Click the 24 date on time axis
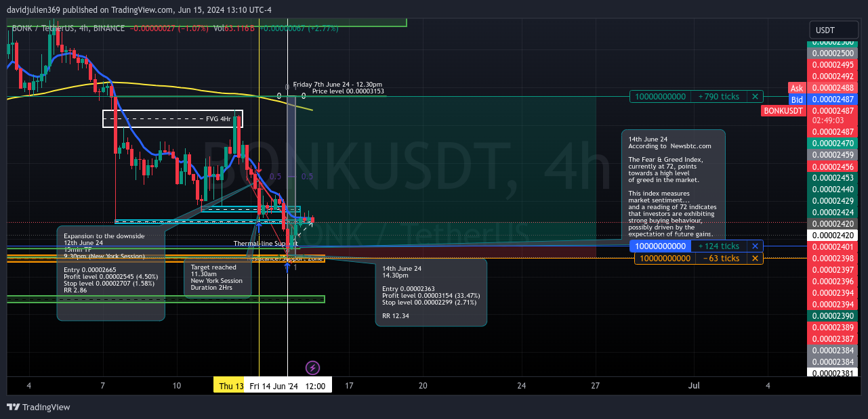This screenshot has width=868, height=419. [522, 386]
